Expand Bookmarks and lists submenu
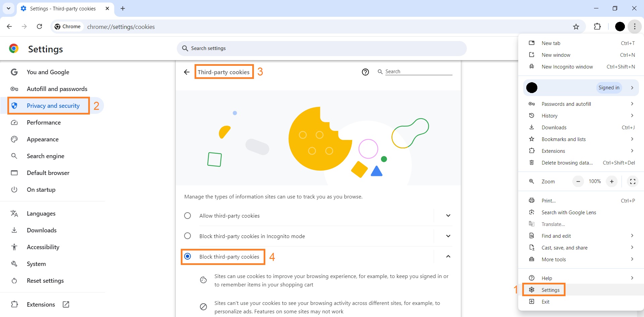The height and width of the screenshot is (317, 644). [x=564, y=139]
